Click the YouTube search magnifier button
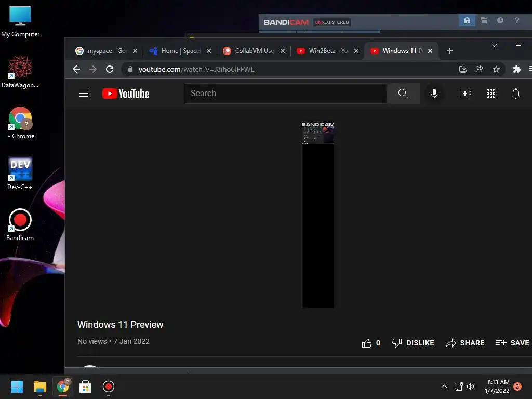 click(403, 94)
